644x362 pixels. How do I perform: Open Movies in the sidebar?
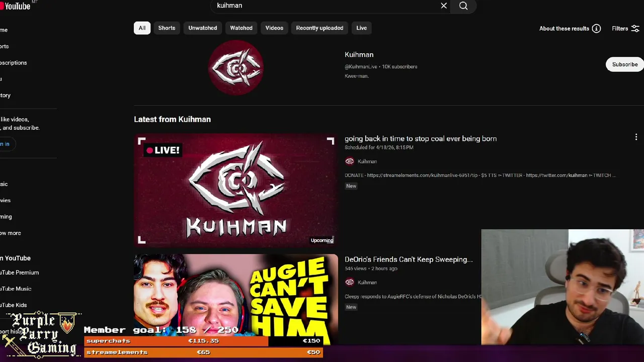pos(5,201)
